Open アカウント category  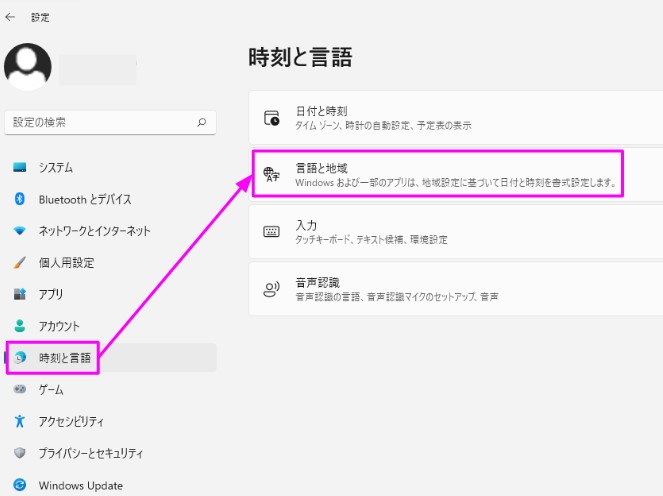coord(59,326)
